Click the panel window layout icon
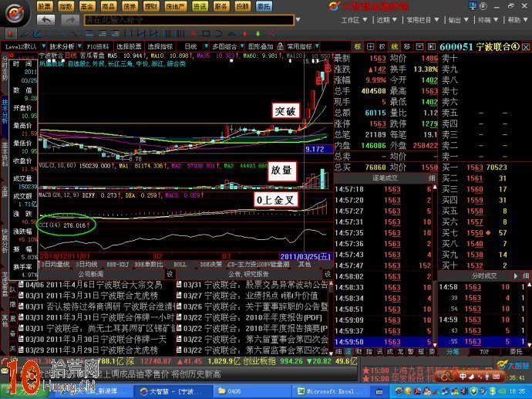 coord(419,46)
